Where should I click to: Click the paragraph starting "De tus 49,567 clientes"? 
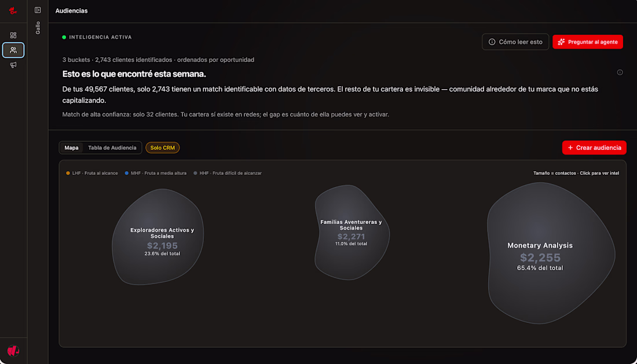click(x=330, y=94)
